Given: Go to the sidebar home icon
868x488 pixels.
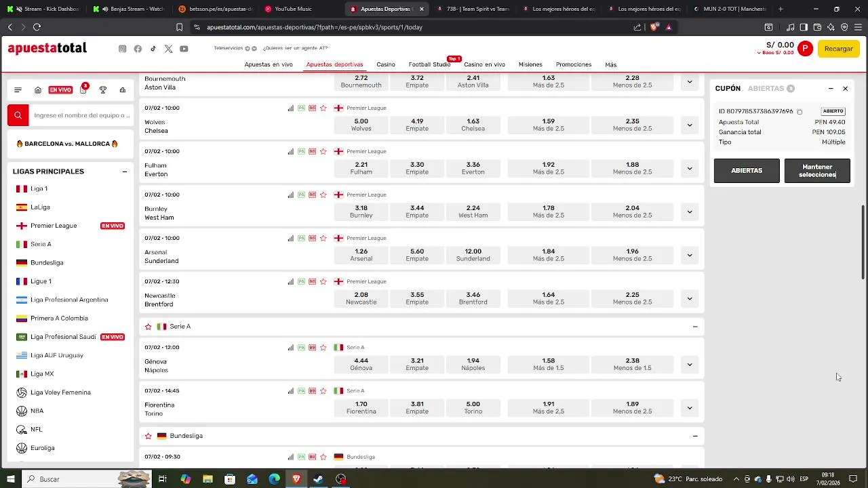Looking at the screenshot, I should 38,89.
